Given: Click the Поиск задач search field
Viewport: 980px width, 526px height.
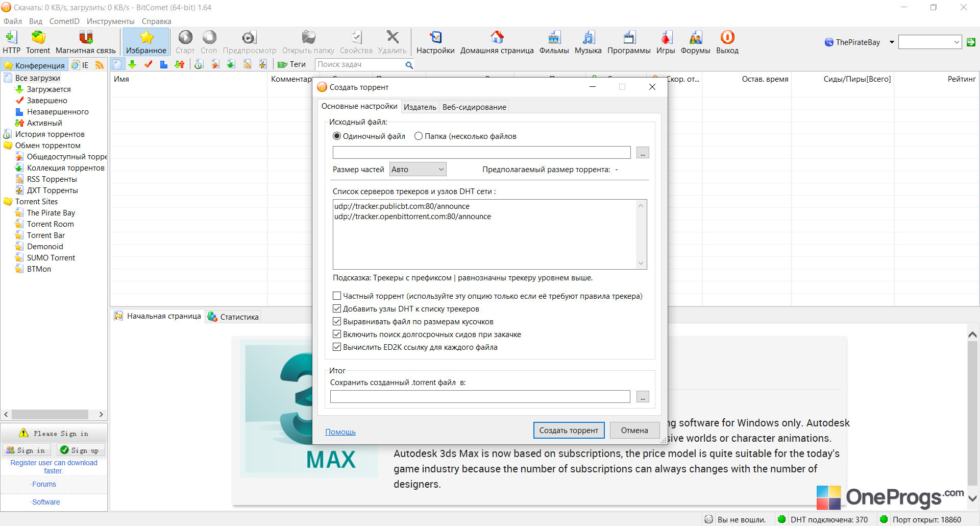Looking at the screenshot, I should pos(360,64).
